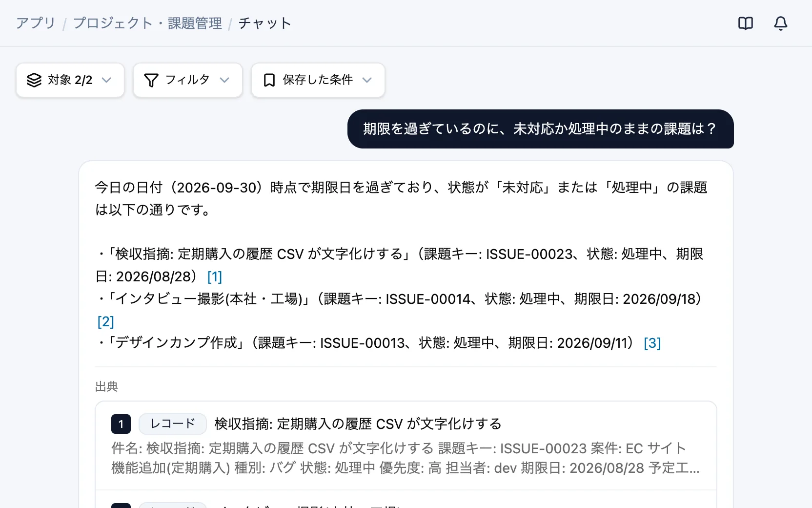Open citation link [2]
The image size is (812, 508).
pos(106,321)
